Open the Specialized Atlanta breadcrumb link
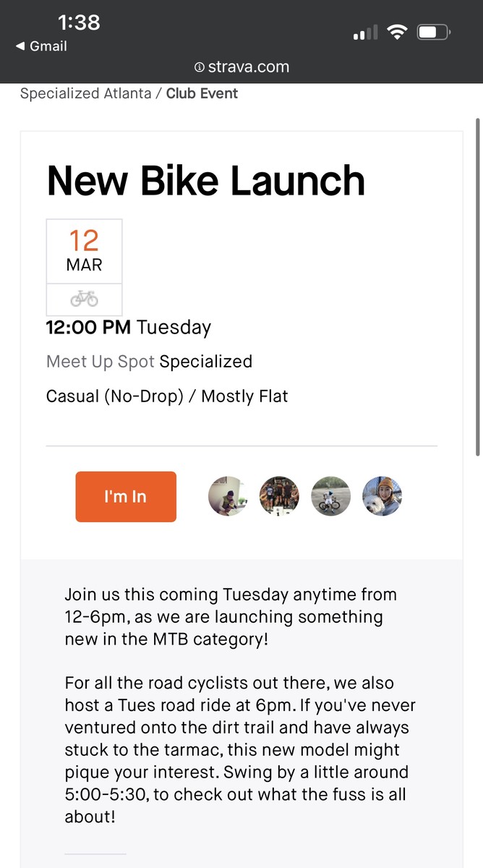Screen dimensions: 483x868 coord(85,93)
